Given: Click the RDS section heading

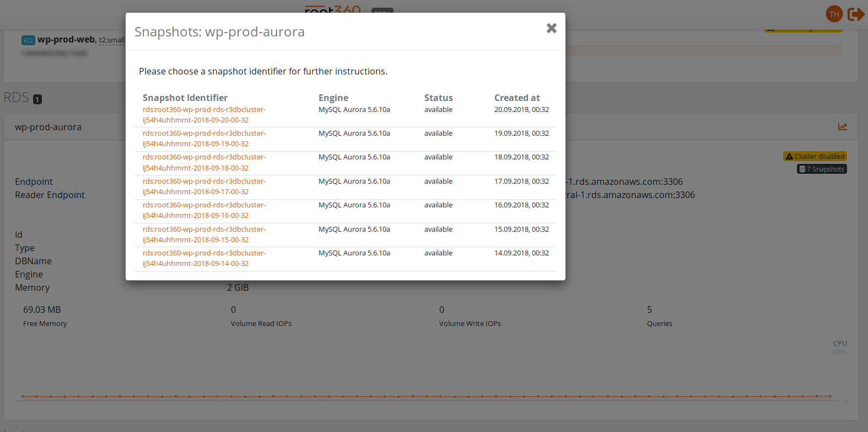Looking at the screenshot, I should [16, 98].
